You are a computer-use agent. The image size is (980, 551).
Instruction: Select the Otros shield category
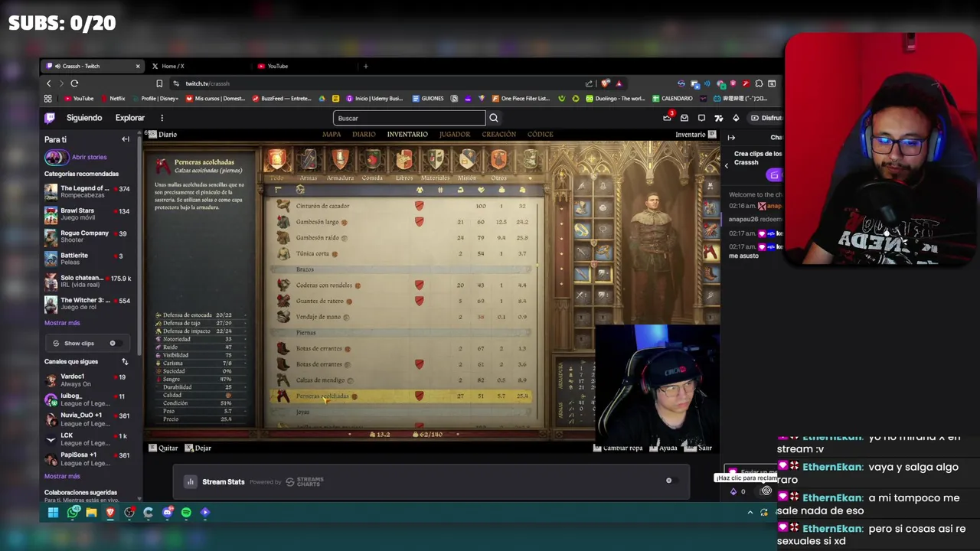tap(498, 159)
